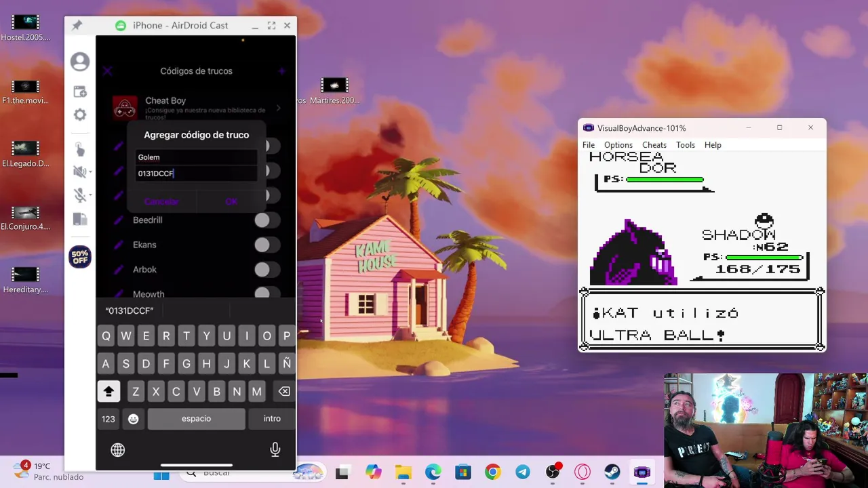Open the Windows Start menu
868x488 pixels.
pyautogui.click(x=161, y=472)
